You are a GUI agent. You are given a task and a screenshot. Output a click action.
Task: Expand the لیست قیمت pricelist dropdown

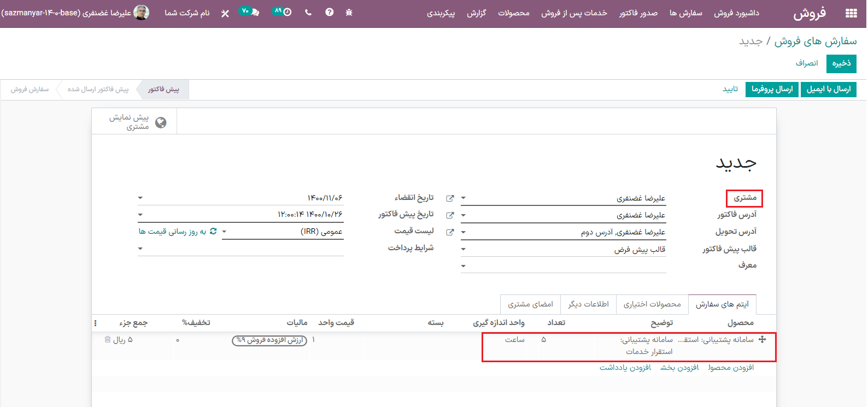[224, 232]
